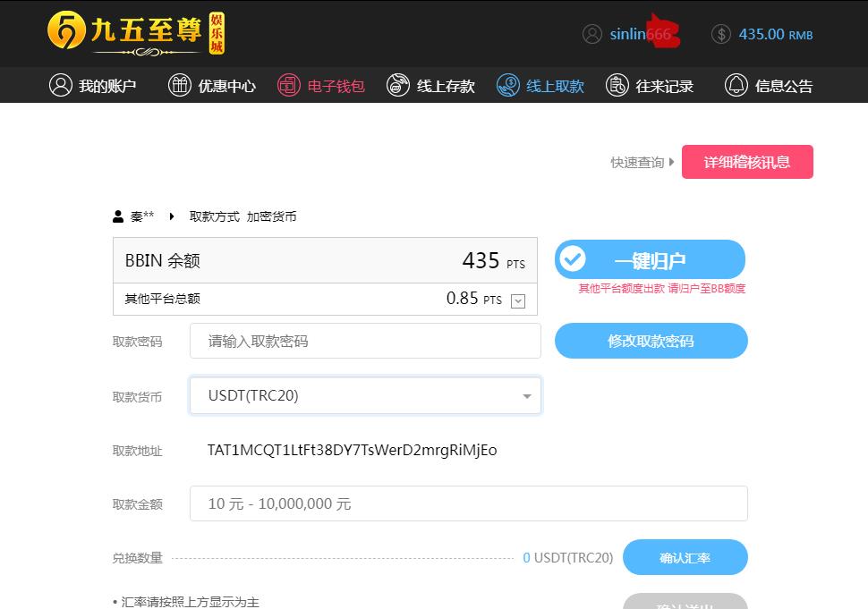
Task: Click the 快速查询 label
Action: coord(637,162)
